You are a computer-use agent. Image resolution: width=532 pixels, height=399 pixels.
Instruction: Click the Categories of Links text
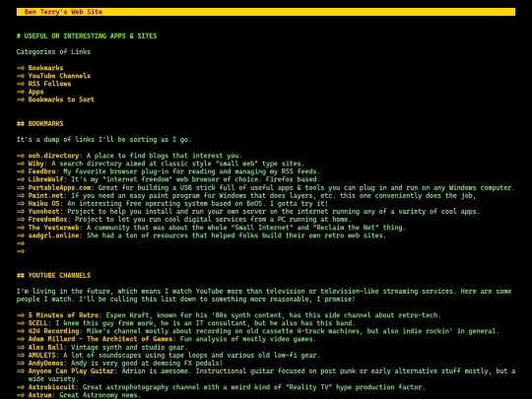(x=53, y=52)
